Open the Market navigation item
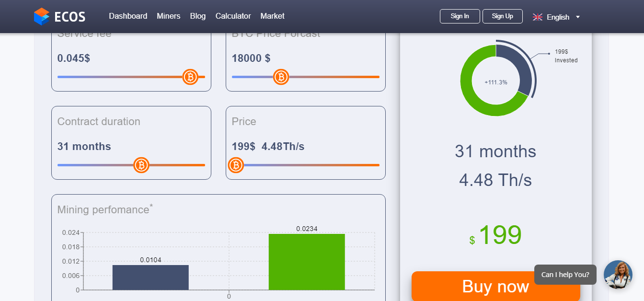644x301 pixels. click(273, 16)
